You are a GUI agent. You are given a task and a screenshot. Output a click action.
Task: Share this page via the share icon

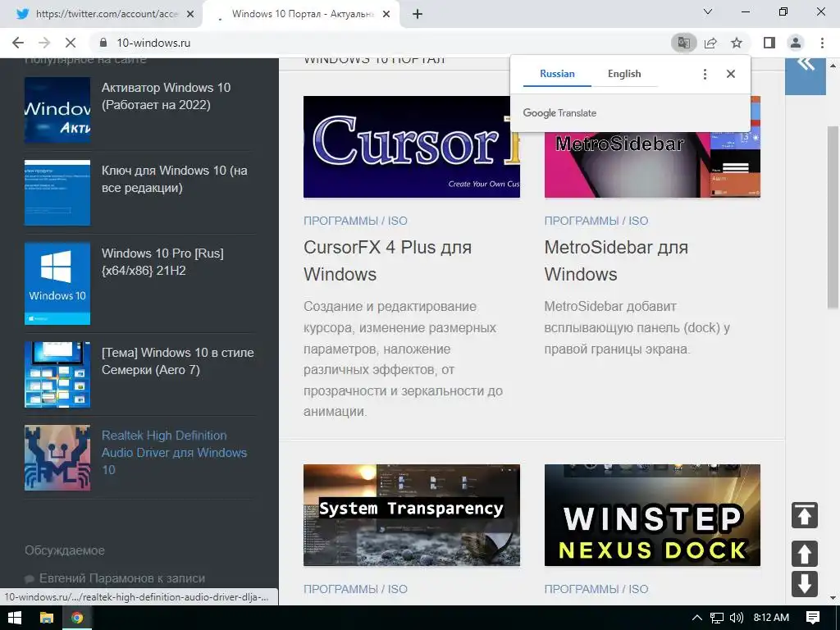pyautogui.click(x=710, y=43)
